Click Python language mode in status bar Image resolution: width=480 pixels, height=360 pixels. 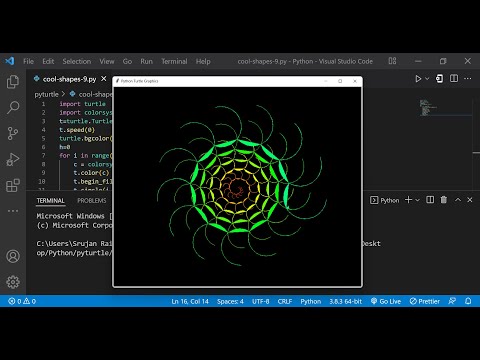coord(311,301)
